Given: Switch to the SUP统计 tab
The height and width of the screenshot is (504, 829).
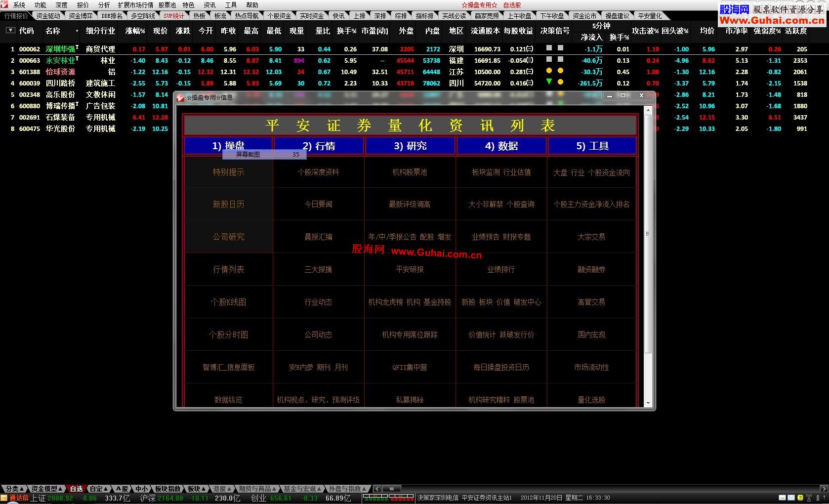Looking at the screenshot, I should point(174,16).
